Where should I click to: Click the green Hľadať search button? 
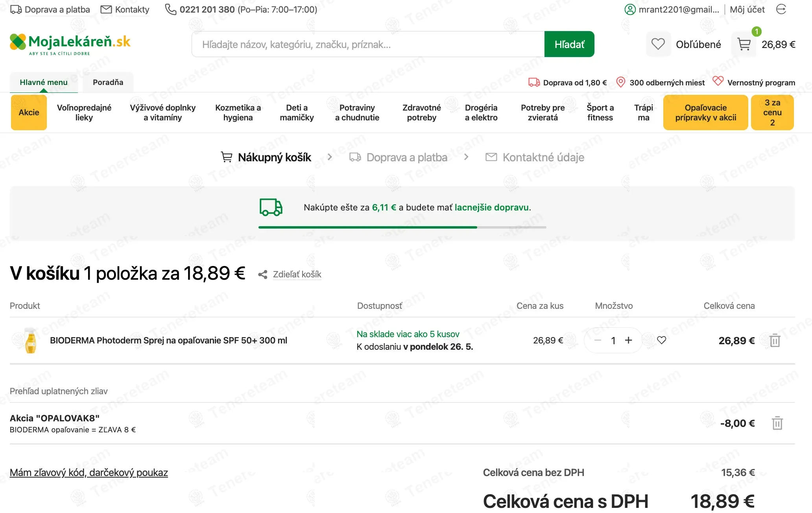point(569,44)
